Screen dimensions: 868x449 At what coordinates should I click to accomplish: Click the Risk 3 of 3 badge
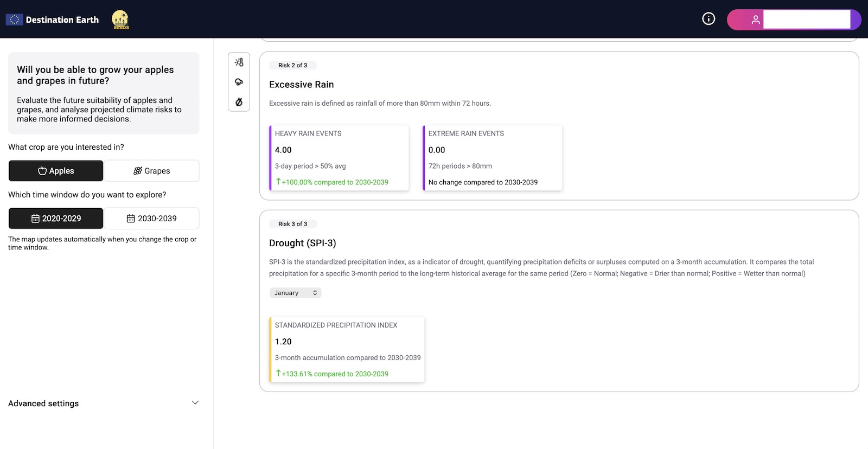tap(292, 224)
